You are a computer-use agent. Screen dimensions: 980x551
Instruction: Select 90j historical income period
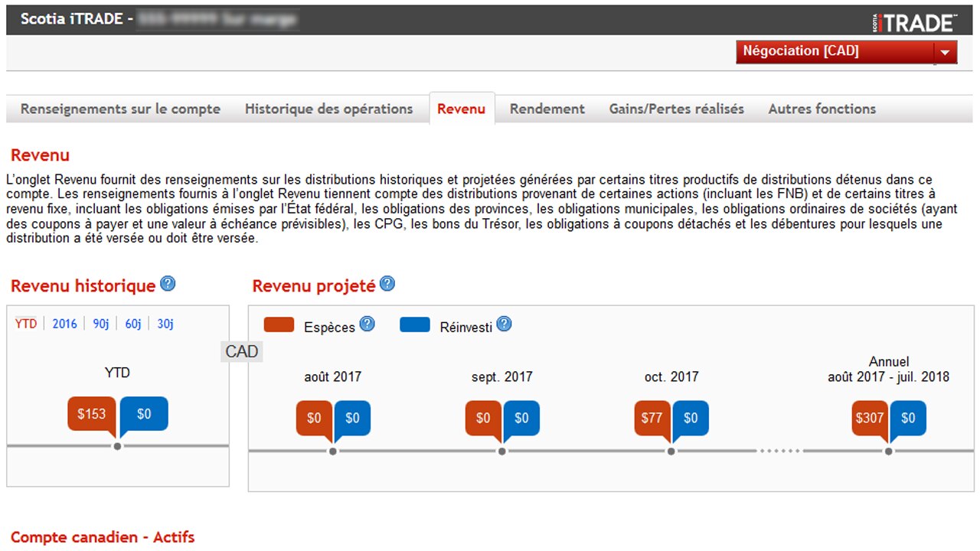[x=101, y=324]
